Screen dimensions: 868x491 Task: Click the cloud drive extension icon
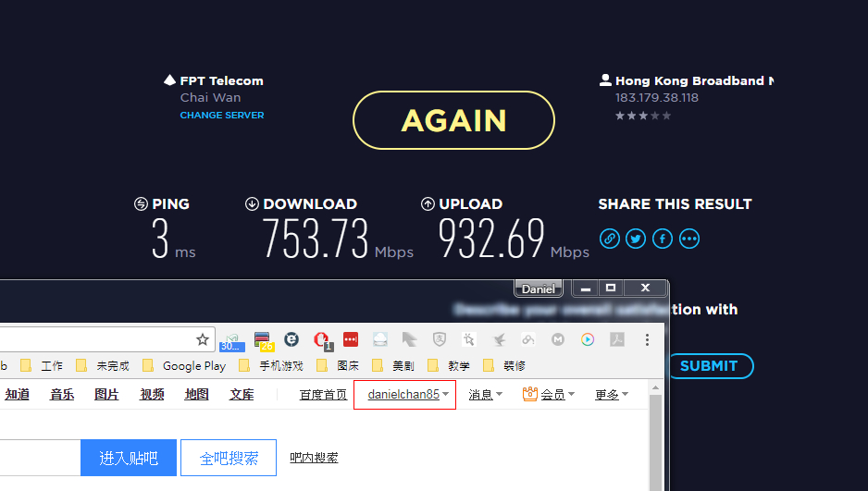point(380,339)
